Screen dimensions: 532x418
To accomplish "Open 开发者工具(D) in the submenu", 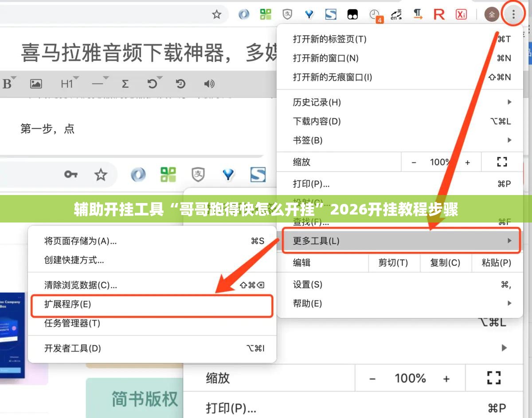I will pos(152,348).
